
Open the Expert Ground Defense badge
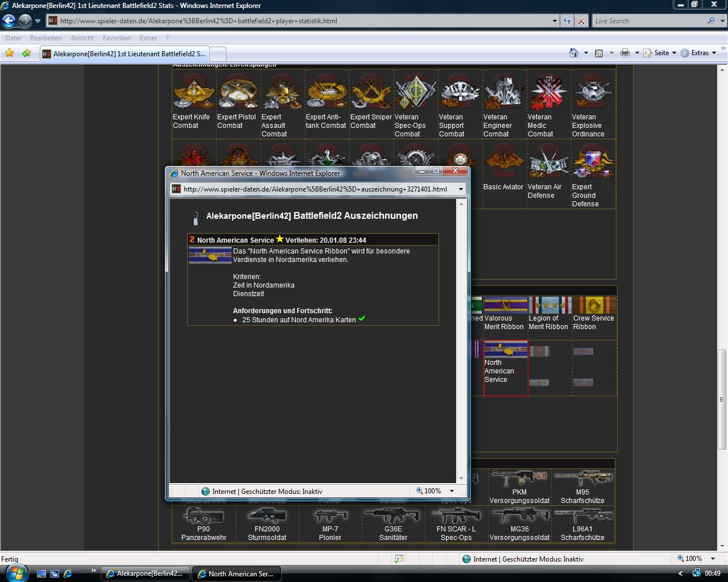593,162
